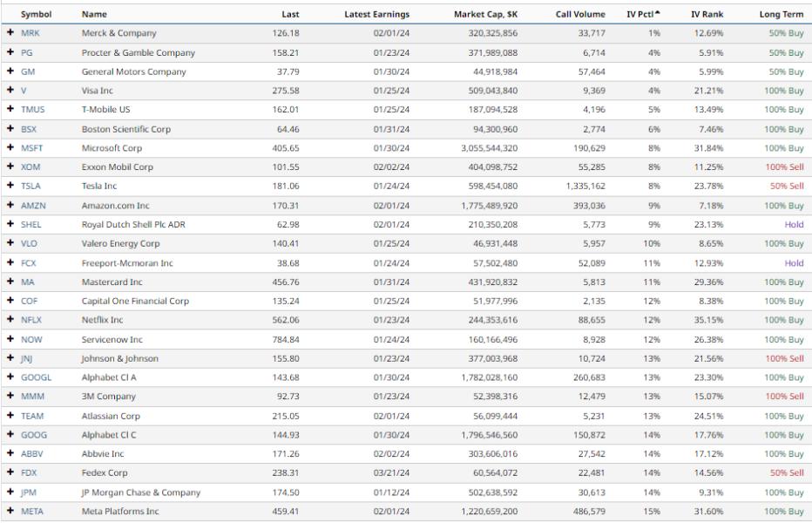This screenshot has height=523, width=812.
Task: Open the AMZN symbol link
Action: point(33,205)
